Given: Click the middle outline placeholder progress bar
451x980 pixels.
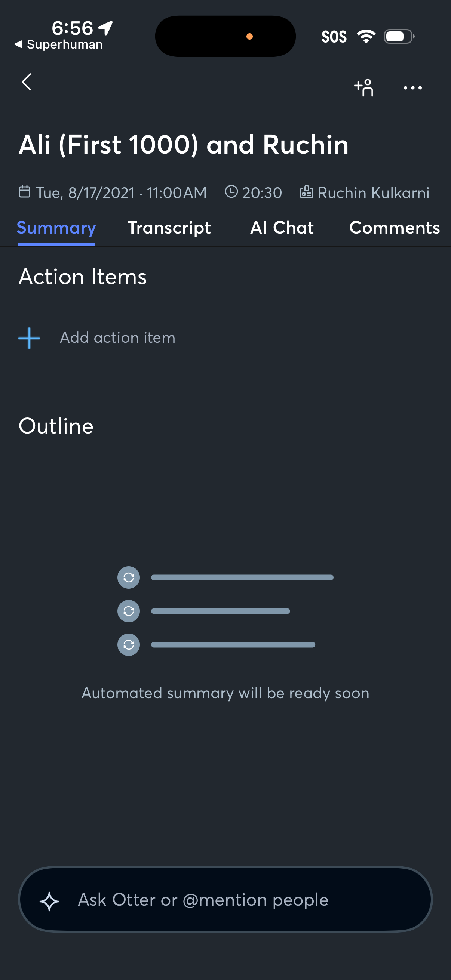Looking at the screenshot, I should pyautogui.click(x=220, y=611).
